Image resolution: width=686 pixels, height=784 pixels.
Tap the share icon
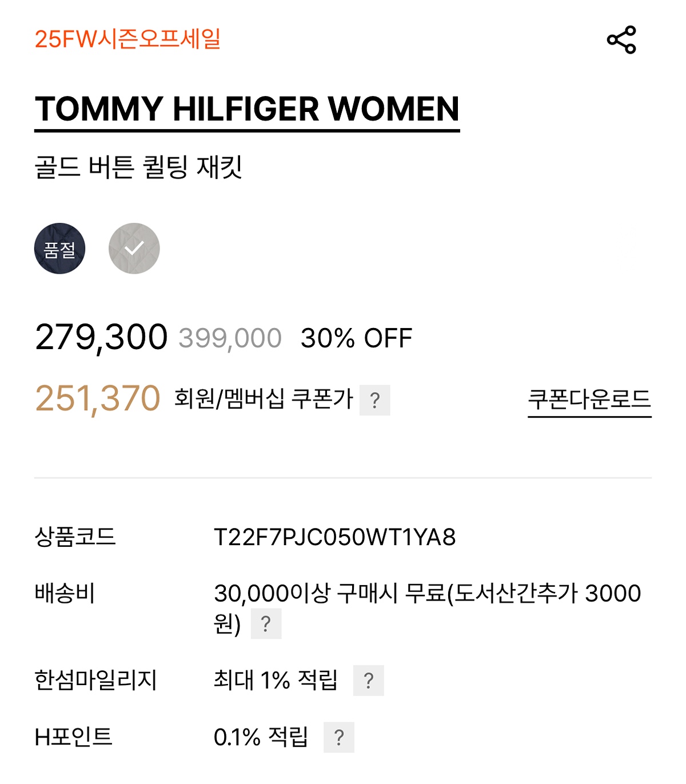pyautogui.click(x=621, y=40)
